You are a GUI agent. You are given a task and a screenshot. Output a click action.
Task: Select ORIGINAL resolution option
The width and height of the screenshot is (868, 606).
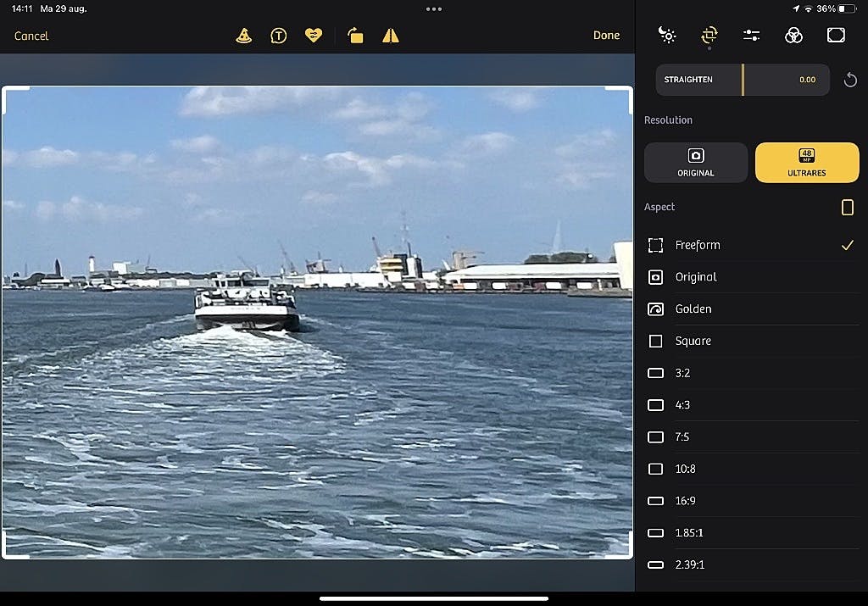tap(696, 163)
